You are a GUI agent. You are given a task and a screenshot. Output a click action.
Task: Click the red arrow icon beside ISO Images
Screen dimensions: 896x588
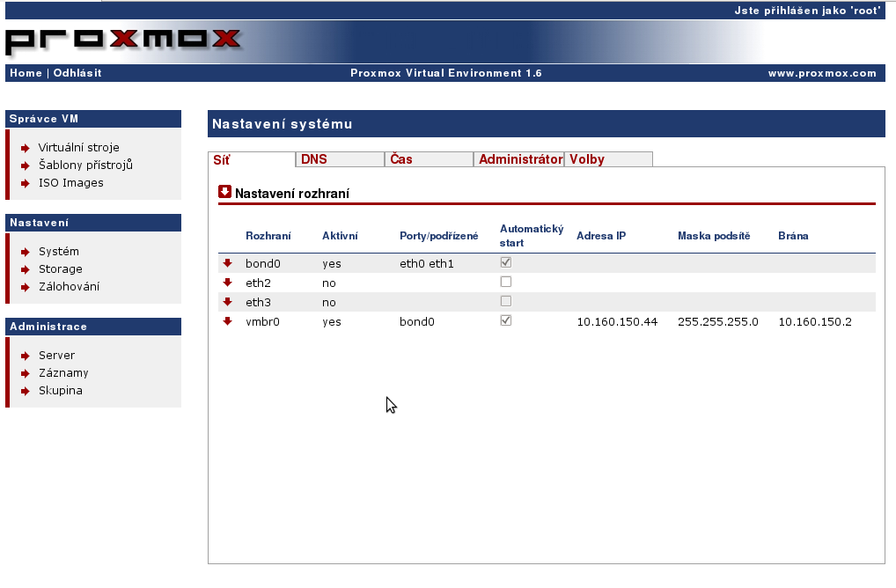[26, 183]
